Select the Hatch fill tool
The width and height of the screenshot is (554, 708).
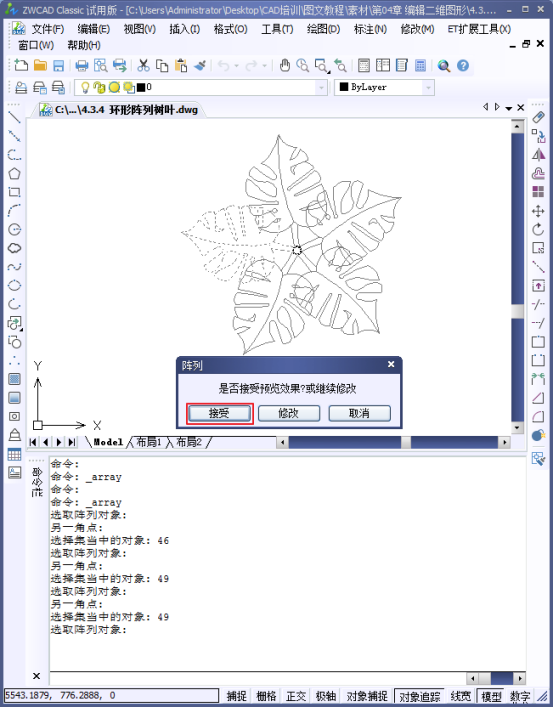coord(14,379)
